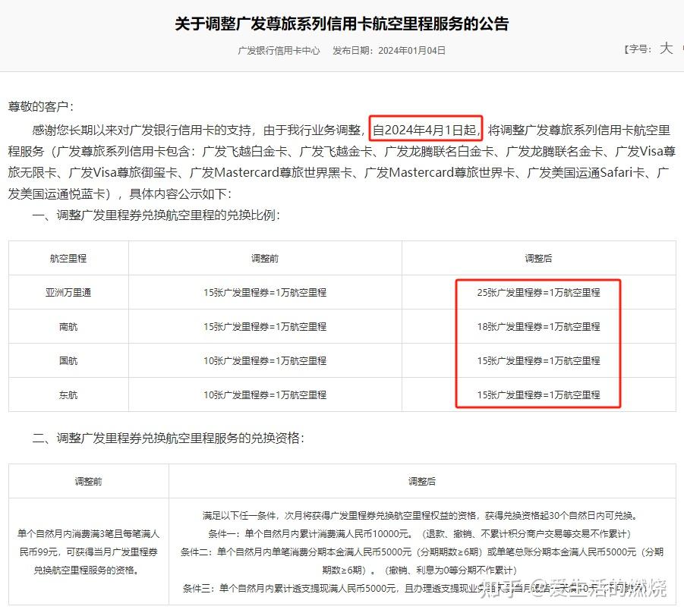Click the "调整后" header of the mileage table
684x616 pixels.
(x=539, y=259)
